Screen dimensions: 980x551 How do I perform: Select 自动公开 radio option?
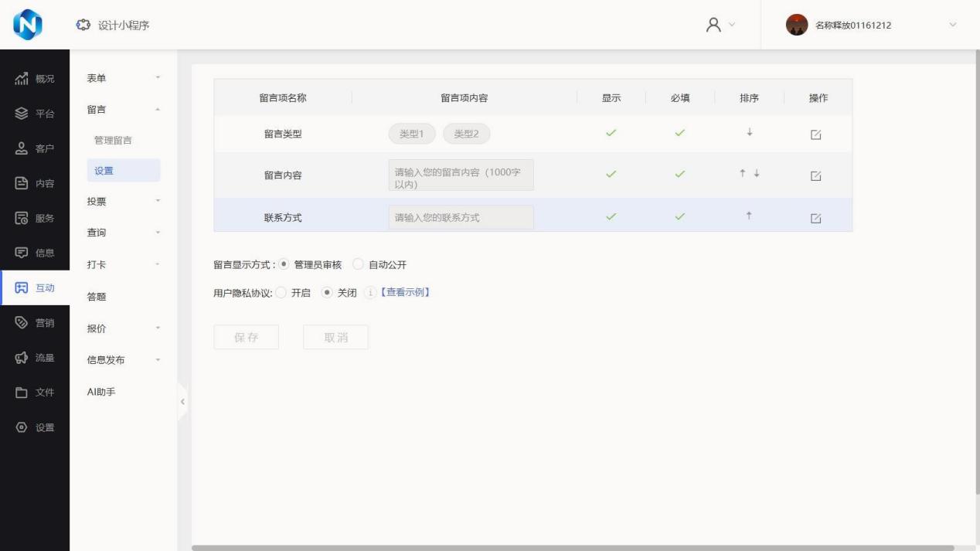(358, 265)
